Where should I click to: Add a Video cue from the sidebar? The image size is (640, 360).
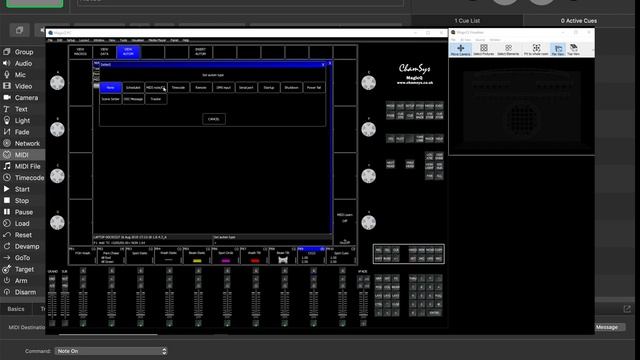coord(18,86)
